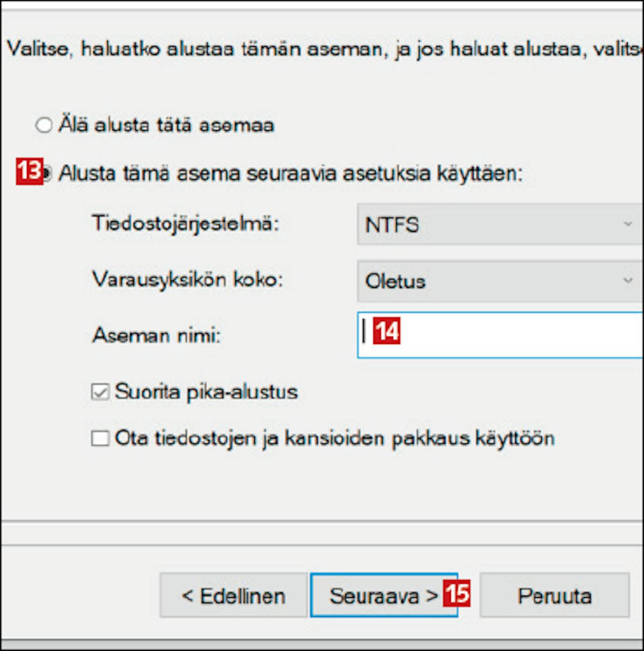Open the Varausyksikön koko Oletus dropdown

500,281
